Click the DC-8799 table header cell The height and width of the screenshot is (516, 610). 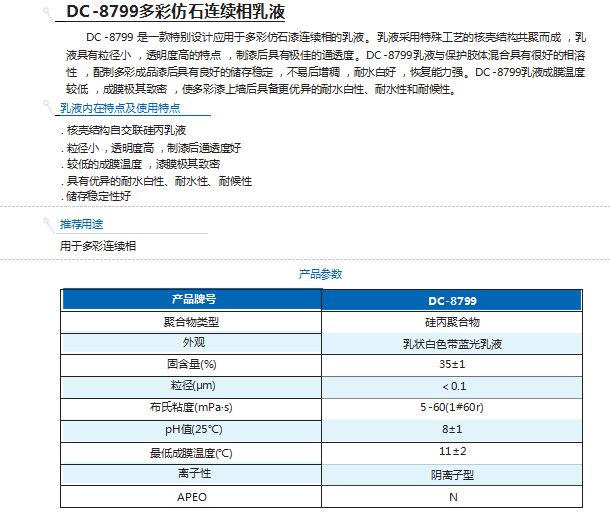pyautogui.click(x=452, y=300)
